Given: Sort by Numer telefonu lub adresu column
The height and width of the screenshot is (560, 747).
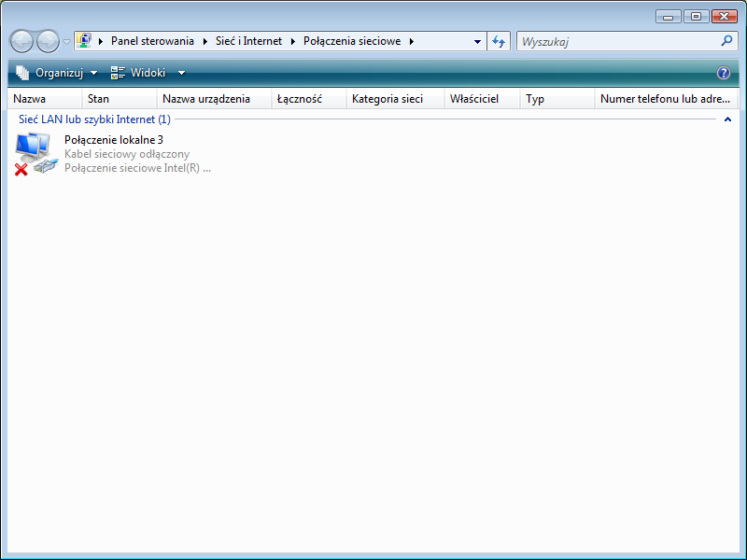Looking at the screenshot, I should 666,99.
